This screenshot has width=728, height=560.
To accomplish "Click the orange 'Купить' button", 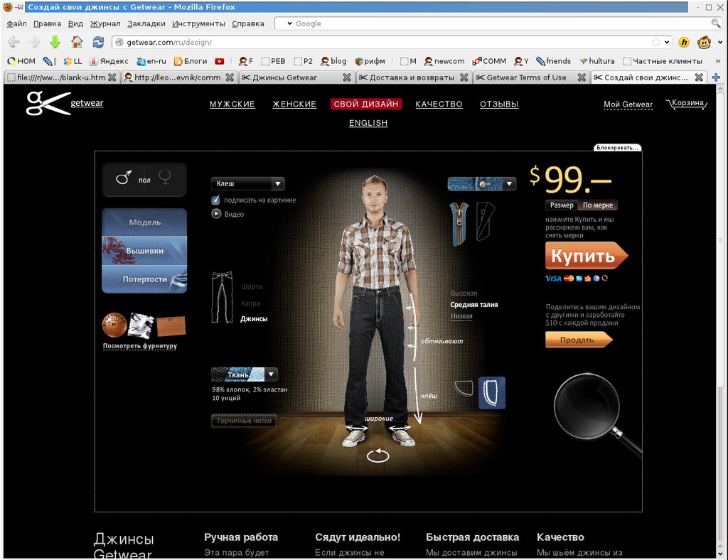I will coord(587,256).
